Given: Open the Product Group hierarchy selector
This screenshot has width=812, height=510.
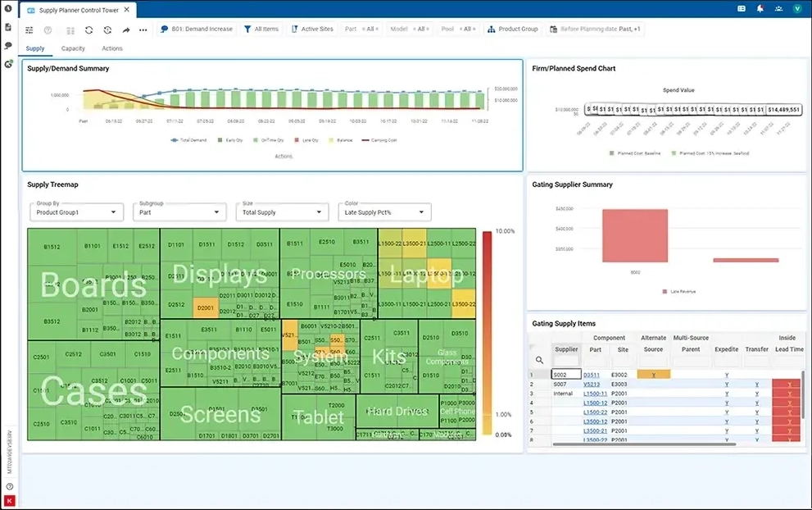Looking at the screenshot, I should pyautogui.click(x=513, y=29).
